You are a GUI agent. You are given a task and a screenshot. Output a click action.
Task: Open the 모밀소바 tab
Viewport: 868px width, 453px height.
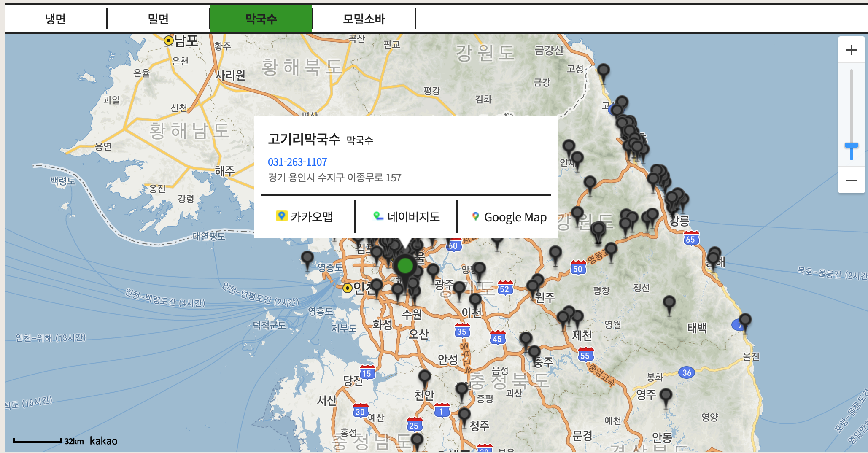(x=364, y=19)
